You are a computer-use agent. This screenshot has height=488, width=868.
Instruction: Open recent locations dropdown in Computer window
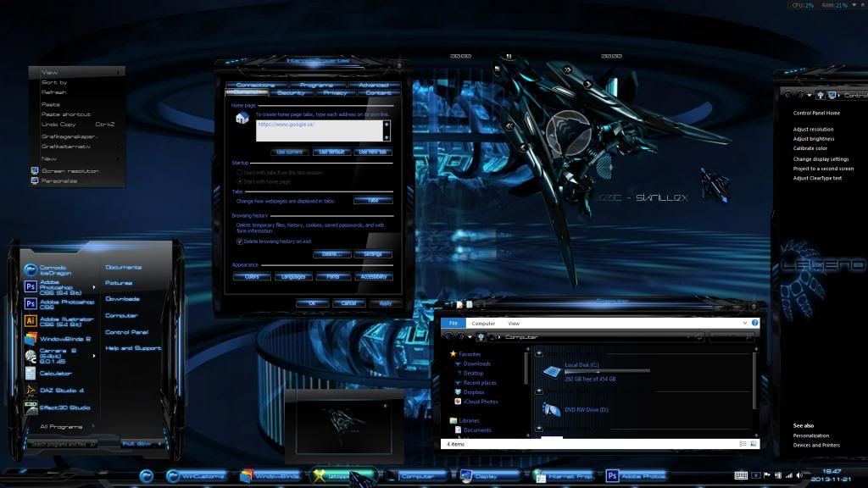point(470,336)
